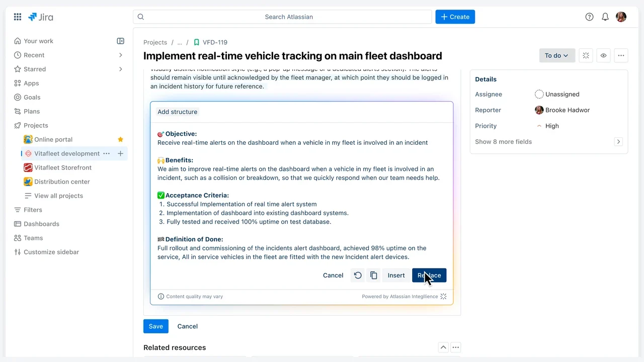Open Filters in sidebar

33,210
